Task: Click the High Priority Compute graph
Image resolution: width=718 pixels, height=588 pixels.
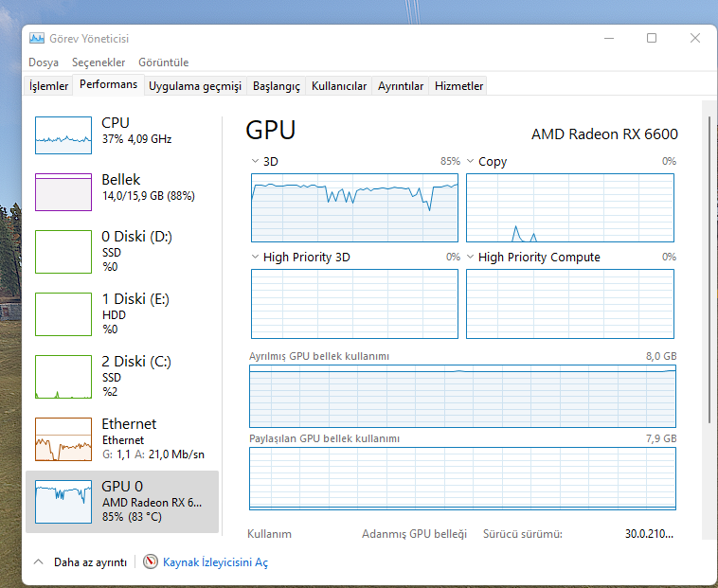Action: point(570,304)
